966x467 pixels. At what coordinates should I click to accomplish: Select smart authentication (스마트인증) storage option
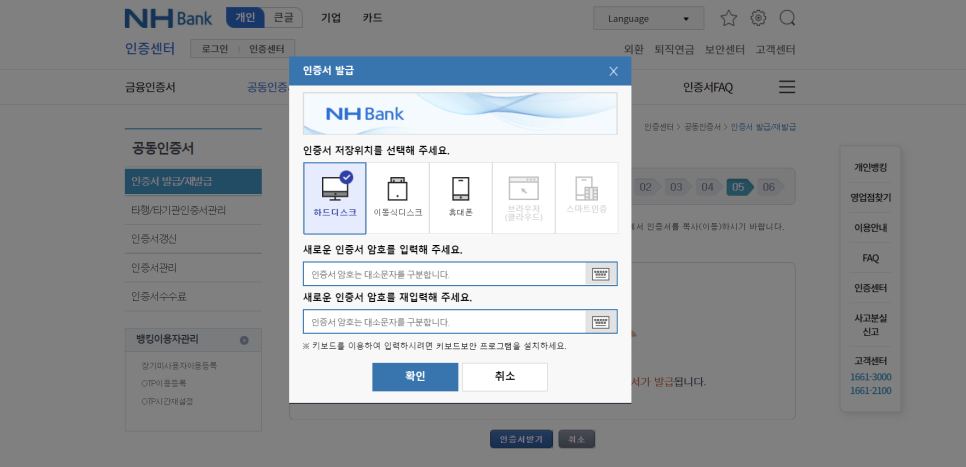point(586,198)
